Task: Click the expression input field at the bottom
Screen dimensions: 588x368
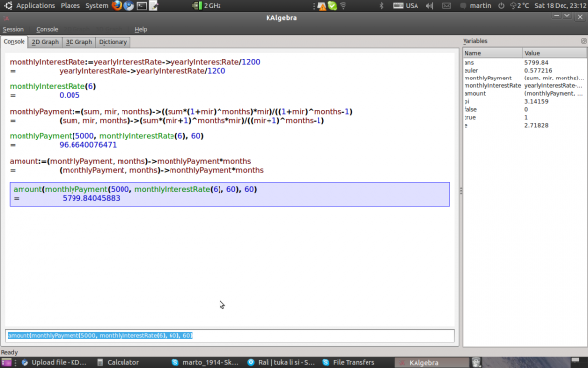Action: [229, 335]
